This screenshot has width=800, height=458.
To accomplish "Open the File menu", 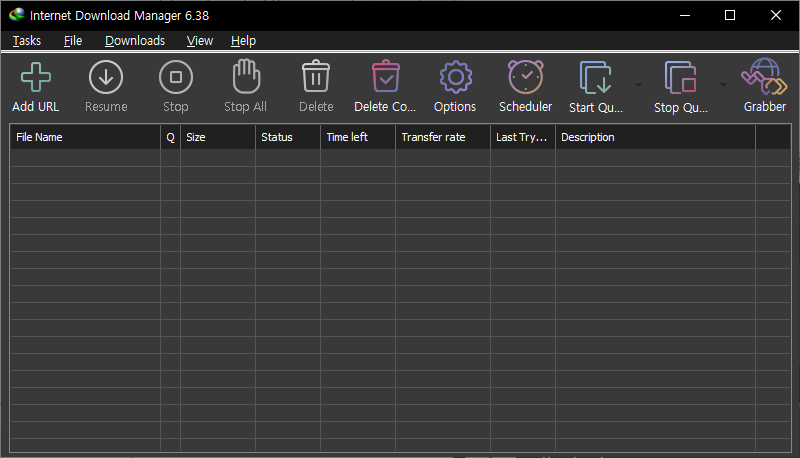I will coord(73,41).
